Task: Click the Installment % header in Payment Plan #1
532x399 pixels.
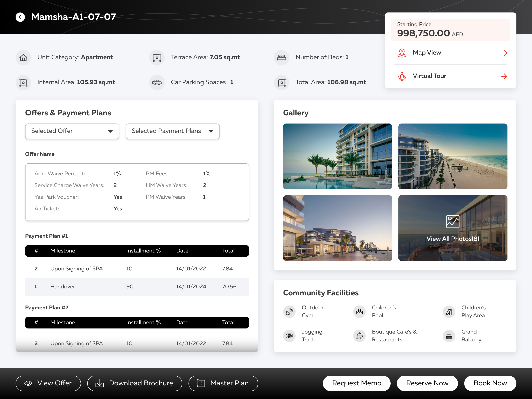Action: 144,251
